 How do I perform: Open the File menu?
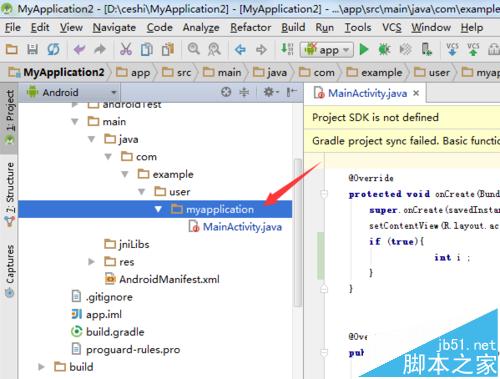(x=13, y=27)
